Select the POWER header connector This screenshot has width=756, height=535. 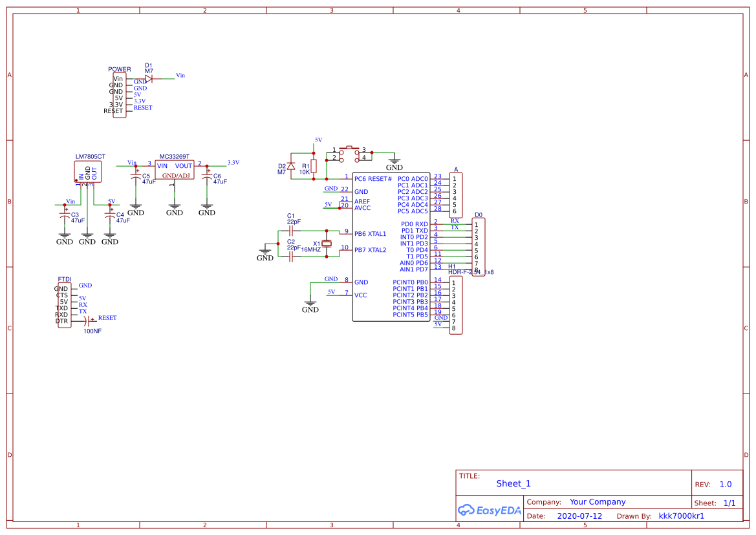point(118,95)
